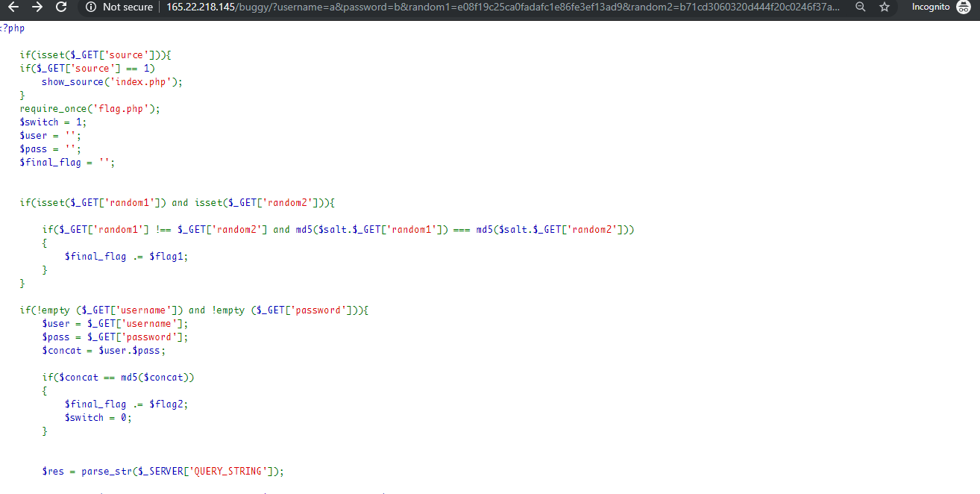
Task: Click the show_source('index.php') line
Action: point(112,82)
